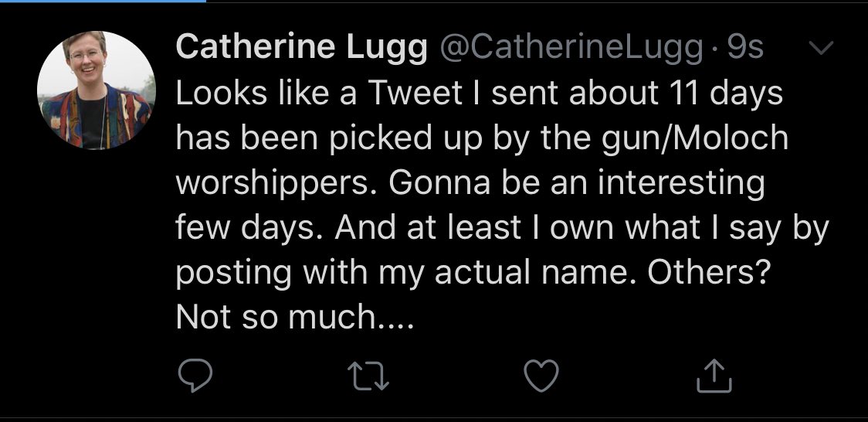Open Catherine Lugg's round profile photo
868x422 pixels.
(x=97, y=90)
